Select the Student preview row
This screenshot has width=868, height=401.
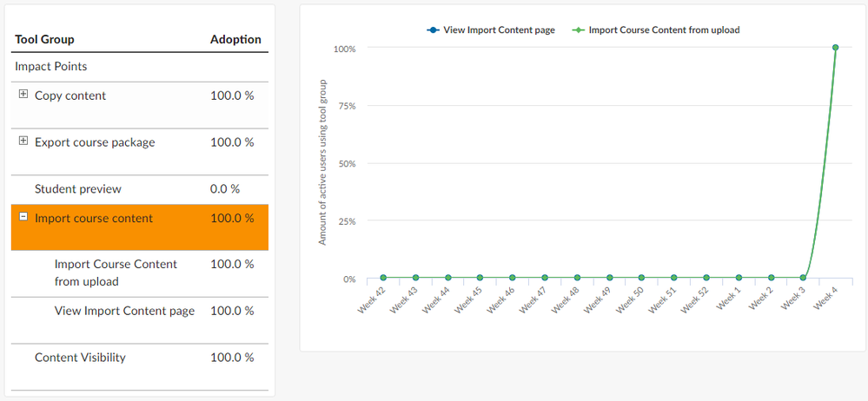78,189
